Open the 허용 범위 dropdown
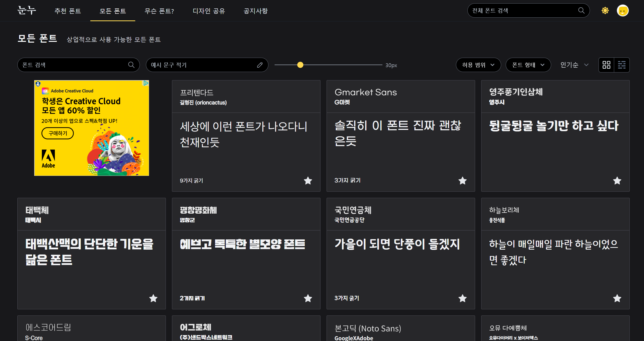The image size is (644, 341). tap(478, 65)
